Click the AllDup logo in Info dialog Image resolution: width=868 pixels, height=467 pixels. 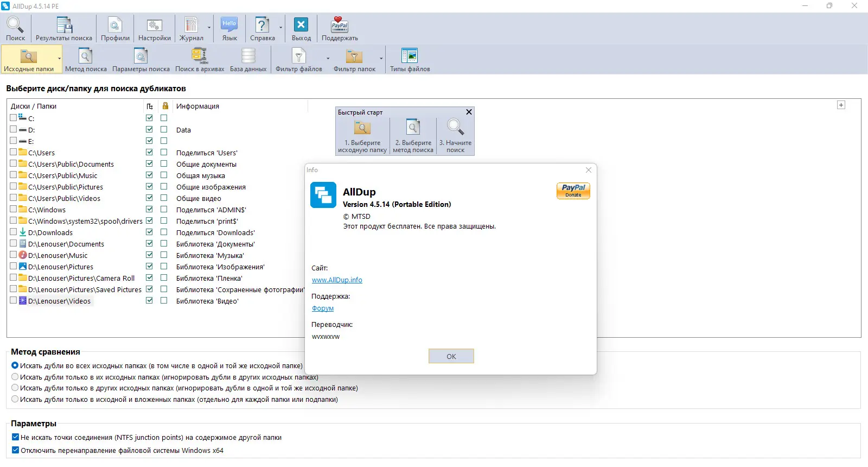point(323,195)
